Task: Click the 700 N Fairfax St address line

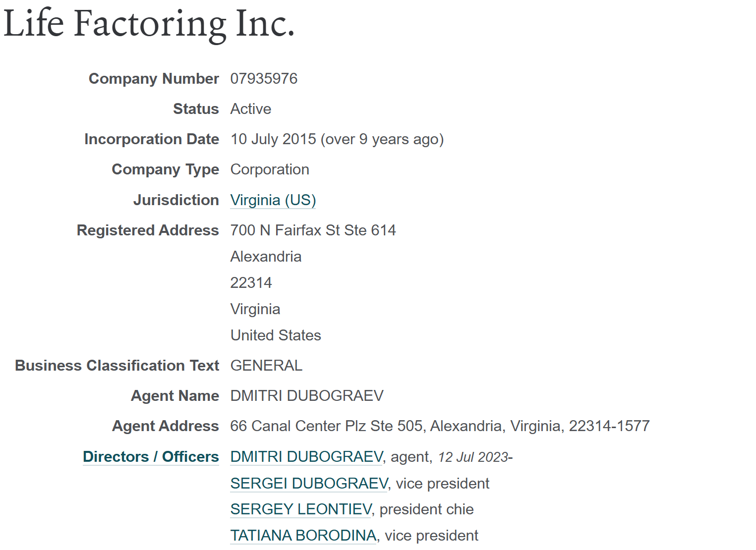Action: pyautogui.click(x=313, y=230)
